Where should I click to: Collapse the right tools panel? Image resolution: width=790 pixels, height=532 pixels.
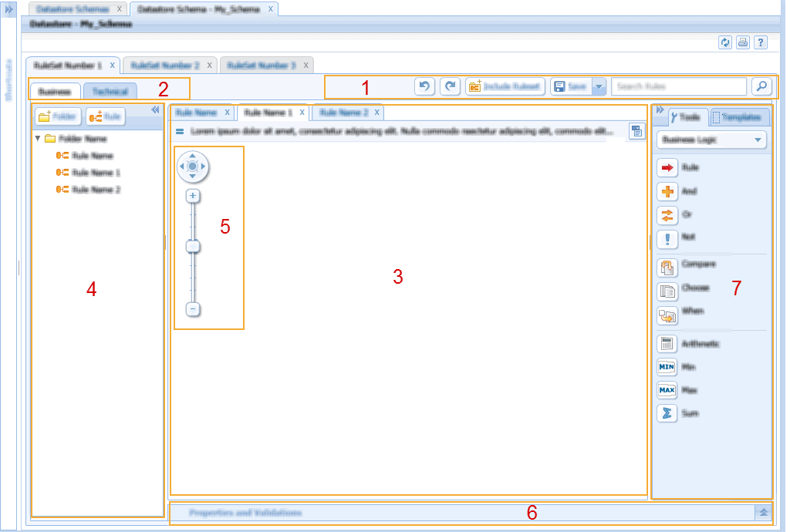(x=660, y=109)
